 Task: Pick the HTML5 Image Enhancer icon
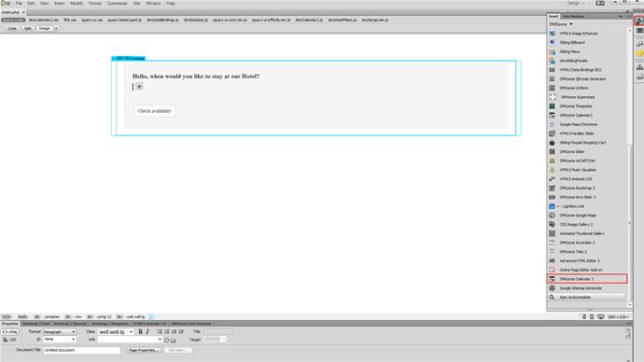point(552,34)
